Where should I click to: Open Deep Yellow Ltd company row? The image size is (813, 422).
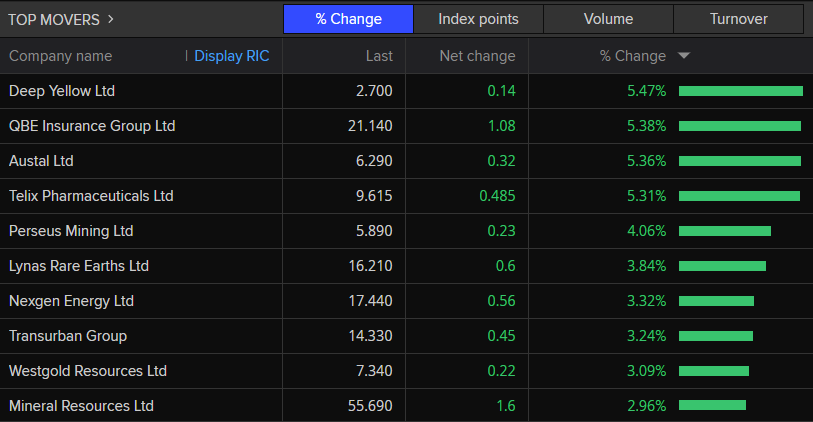62,91
